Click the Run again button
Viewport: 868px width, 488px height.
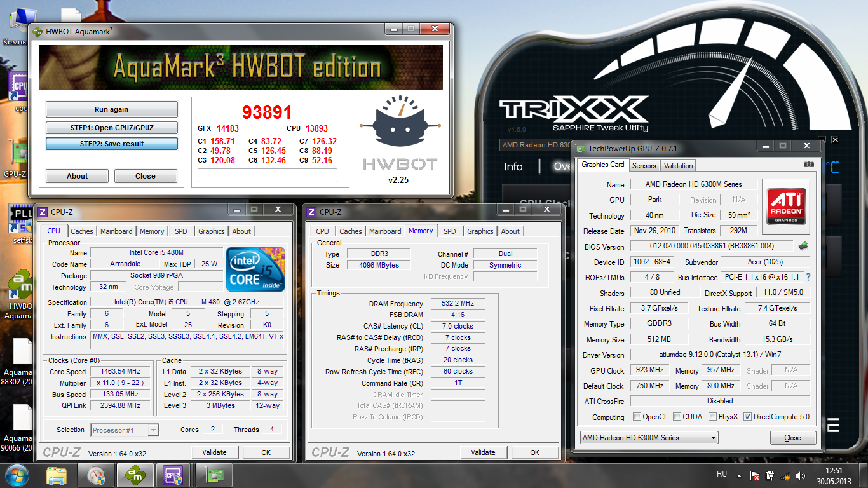coord(112,109)
